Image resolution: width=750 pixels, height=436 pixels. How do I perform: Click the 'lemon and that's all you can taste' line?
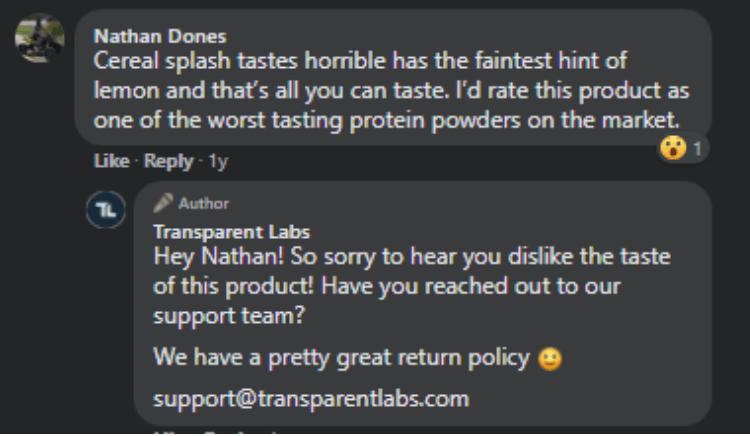coord(391,91)
